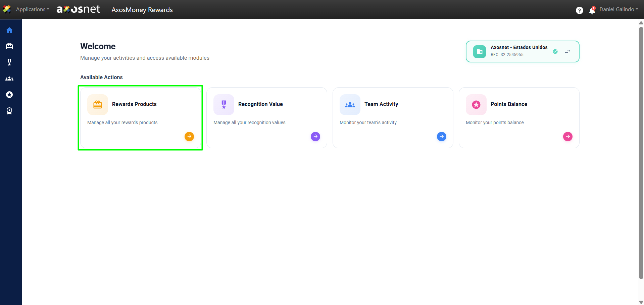Expand the Applications dropdown menu
The image size is (644, 305).
click(32, 9)
